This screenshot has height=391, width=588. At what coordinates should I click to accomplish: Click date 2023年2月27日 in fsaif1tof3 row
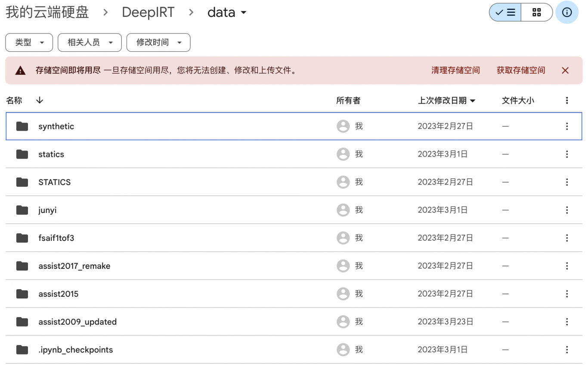click(446, 238)
